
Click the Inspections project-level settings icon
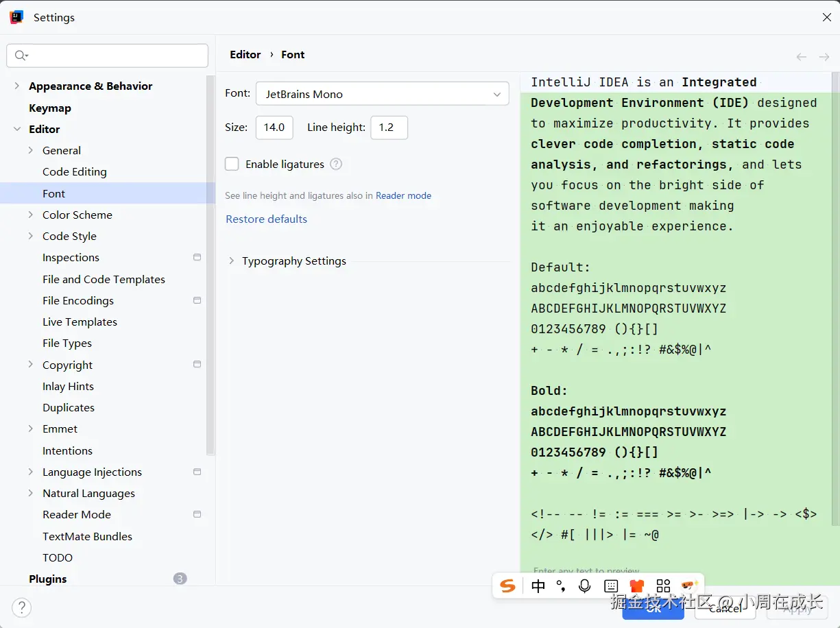click(197, 258)
